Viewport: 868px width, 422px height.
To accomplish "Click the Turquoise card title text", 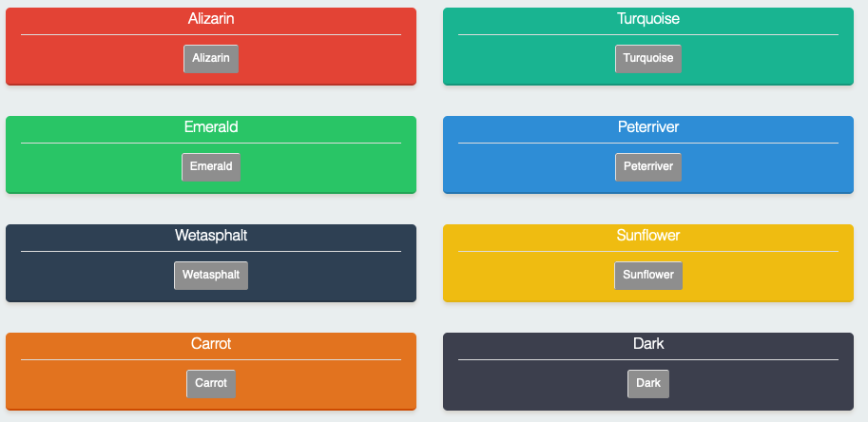I will pyautogui.click(x=647, y=19).
